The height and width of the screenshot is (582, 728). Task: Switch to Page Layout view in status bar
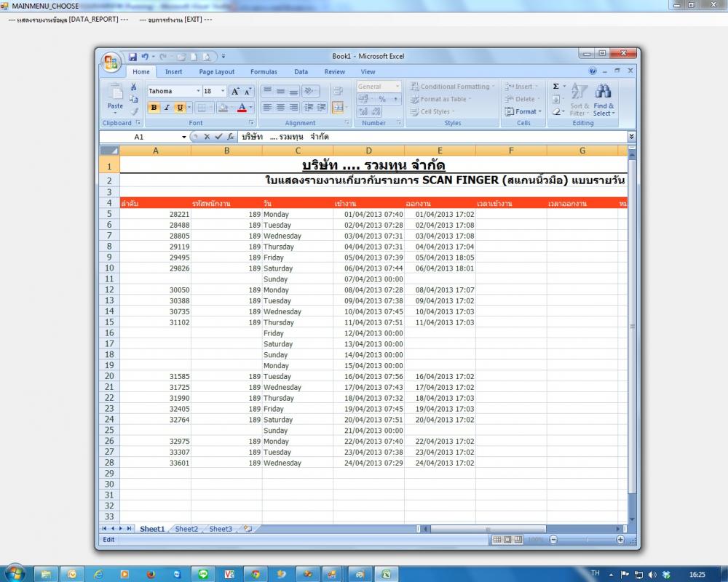507,540
